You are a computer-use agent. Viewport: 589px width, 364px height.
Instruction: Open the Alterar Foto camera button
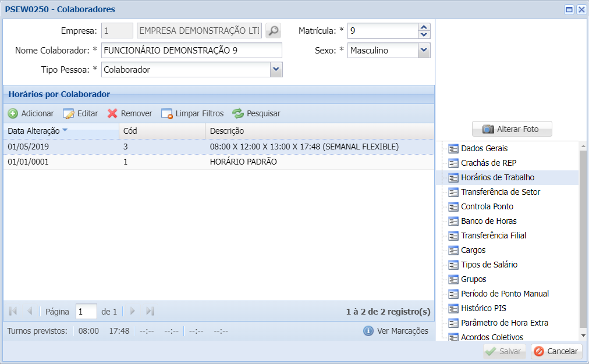(x=512, y=129)
